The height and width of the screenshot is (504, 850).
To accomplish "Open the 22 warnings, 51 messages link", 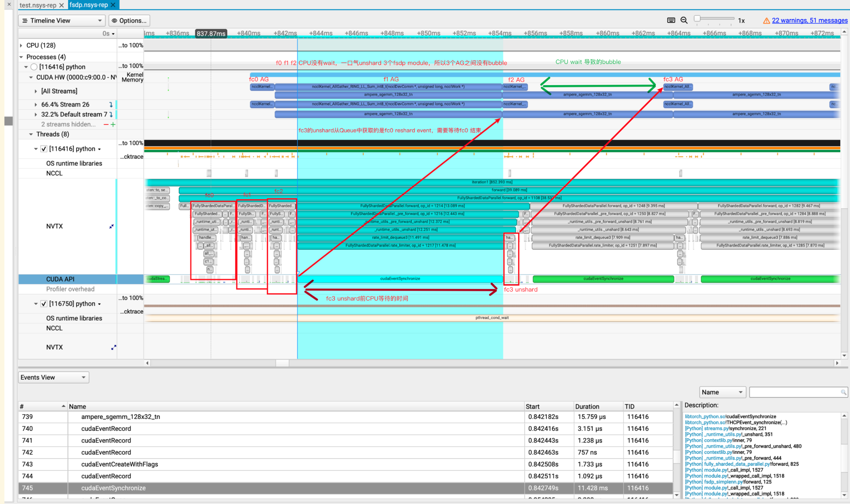I will coord(810,20).
